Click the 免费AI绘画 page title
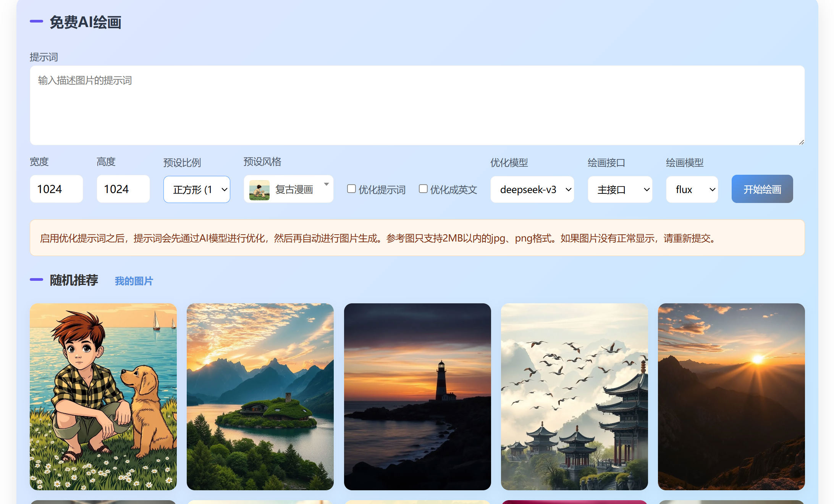 coord(86,22)
